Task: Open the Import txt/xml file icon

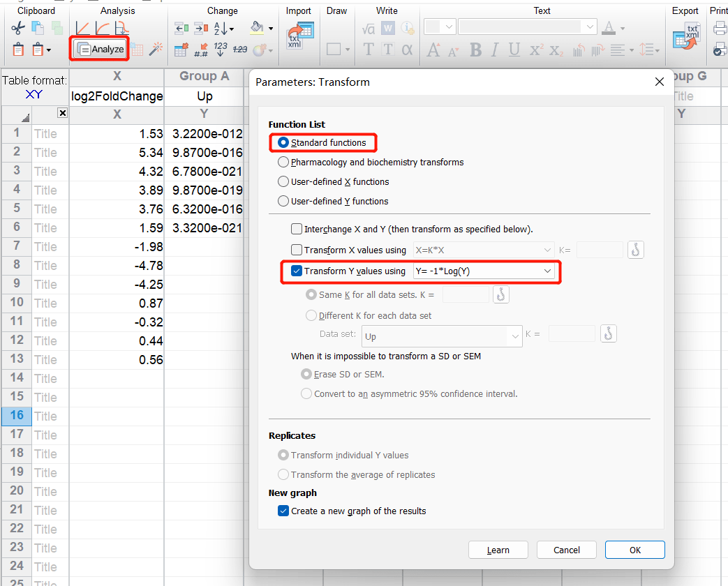Action: tap(300, 35)
